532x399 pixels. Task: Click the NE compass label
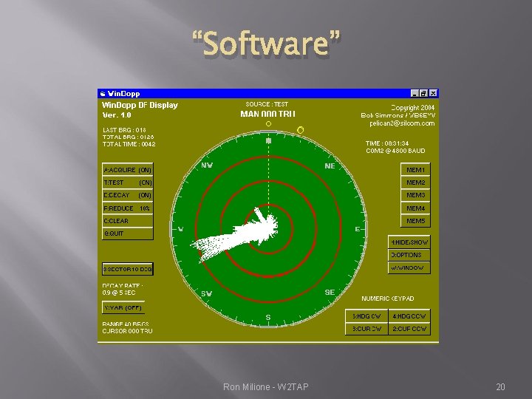(x=330, y=166)
